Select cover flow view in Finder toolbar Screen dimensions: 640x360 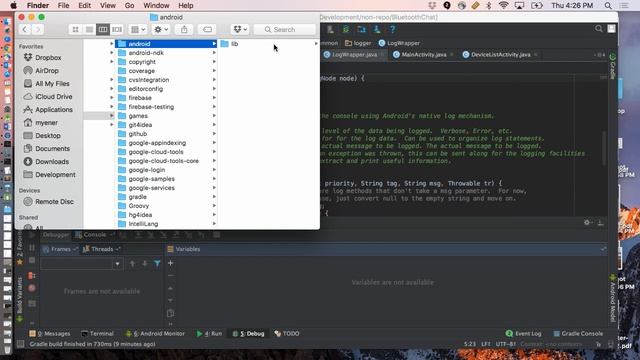click(117, 29)
